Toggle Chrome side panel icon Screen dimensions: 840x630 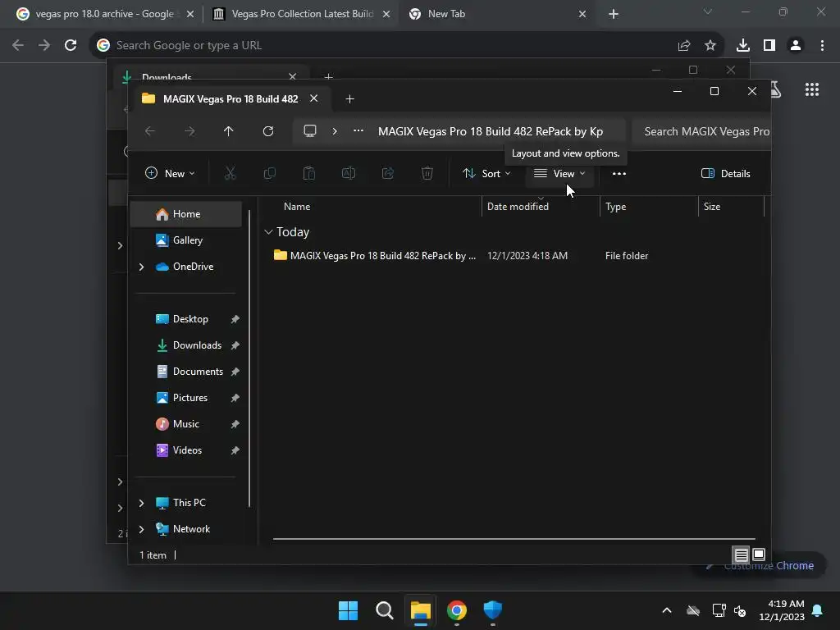click(769, 46)
